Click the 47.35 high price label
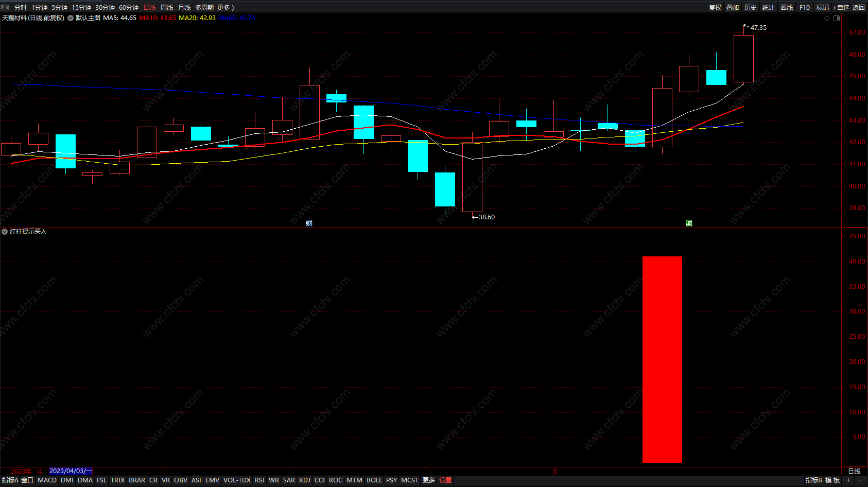Image resolution: width=868 pixels, height=487 pixels. coord(758,28)
